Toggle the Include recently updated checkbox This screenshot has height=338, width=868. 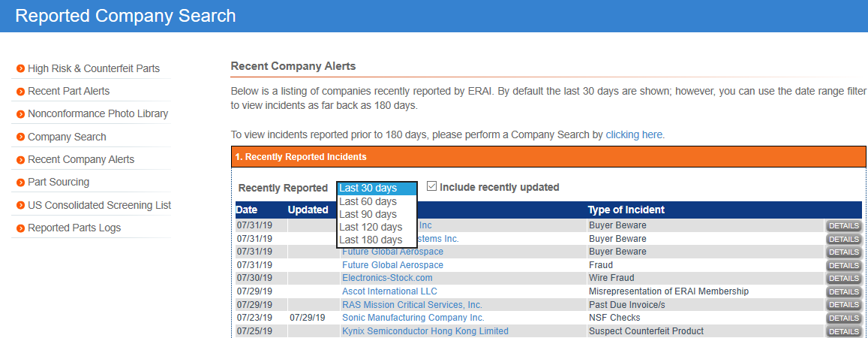click(431, 186)
